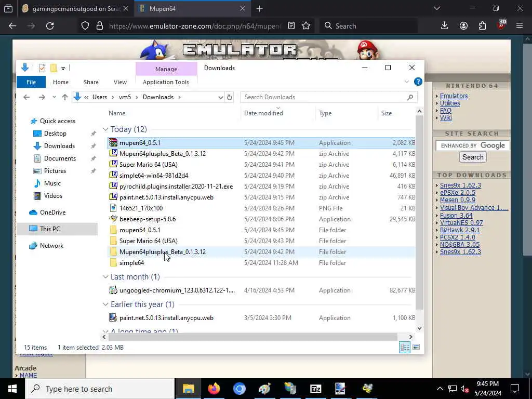Screen dimensions: 532x399
Task: Switch to gamingpcmanbutgood Firefox tab
Action: click(74, 8)
